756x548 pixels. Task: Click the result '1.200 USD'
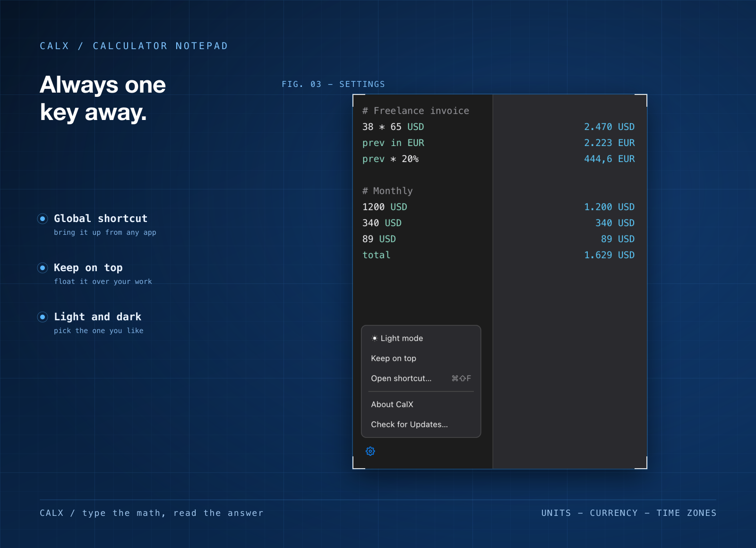(x=609, y=207)
